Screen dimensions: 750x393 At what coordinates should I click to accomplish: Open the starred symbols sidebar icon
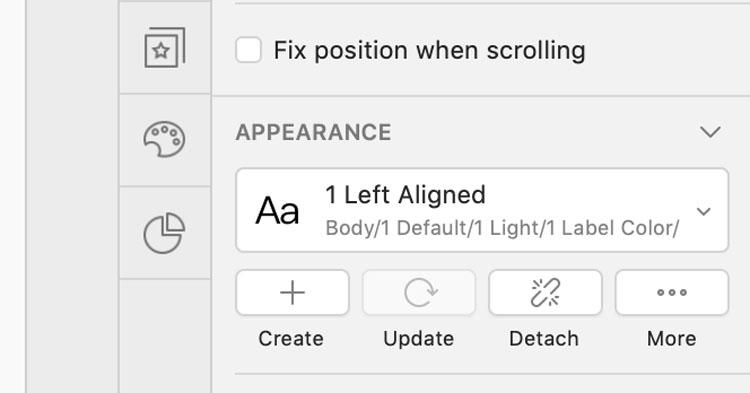(x=165, y=48)
